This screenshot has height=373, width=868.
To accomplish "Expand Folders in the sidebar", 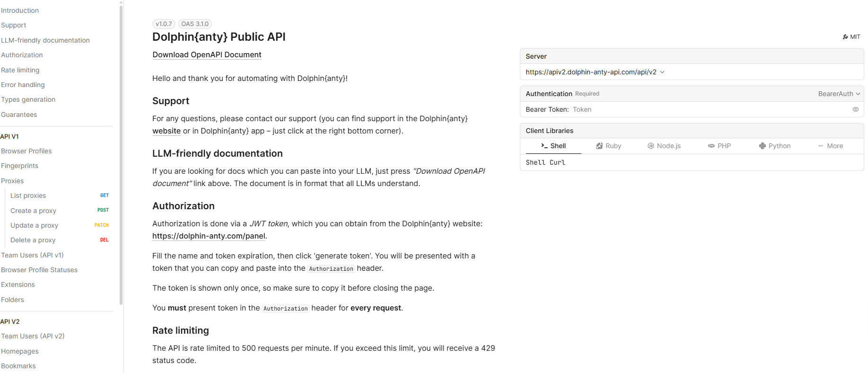I will coord(12,300).
